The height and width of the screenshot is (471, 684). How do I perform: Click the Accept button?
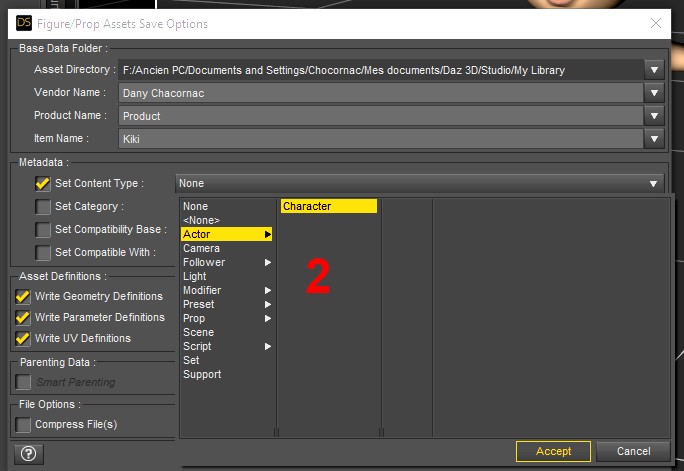pos(553,451)
